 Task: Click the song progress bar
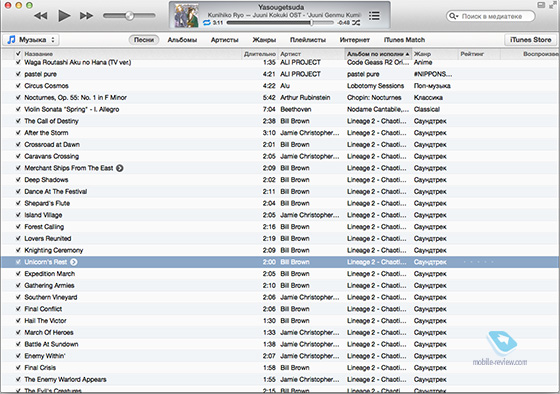pos(280,23)
